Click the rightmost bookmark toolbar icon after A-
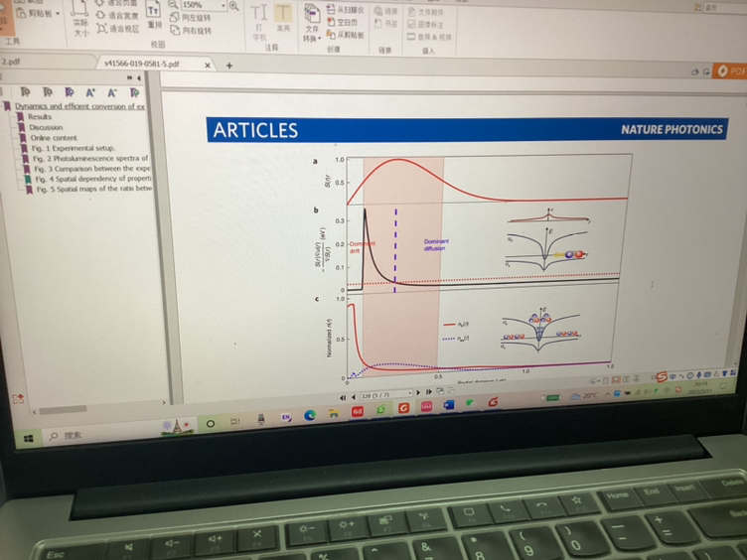The image size is (747, 560). [135, 92]
